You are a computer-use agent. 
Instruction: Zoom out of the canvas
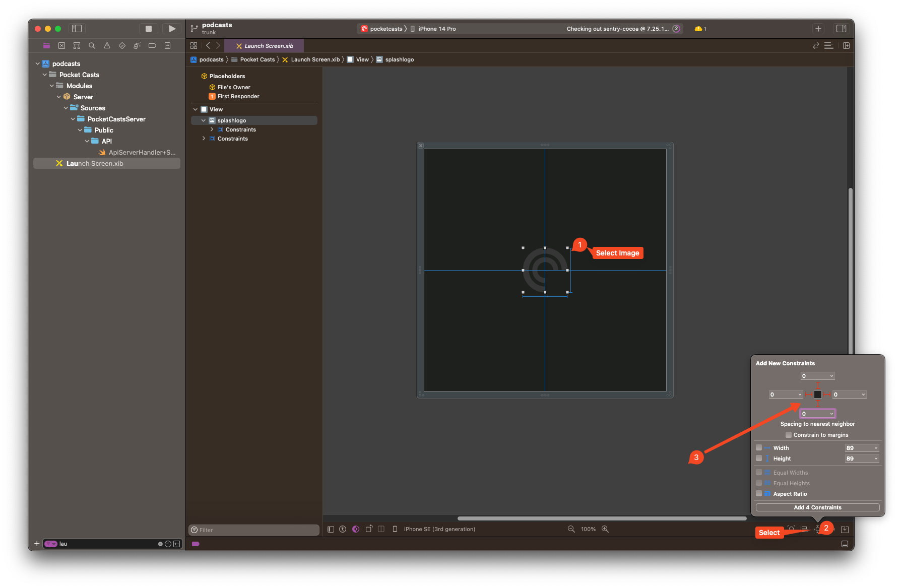571,529
